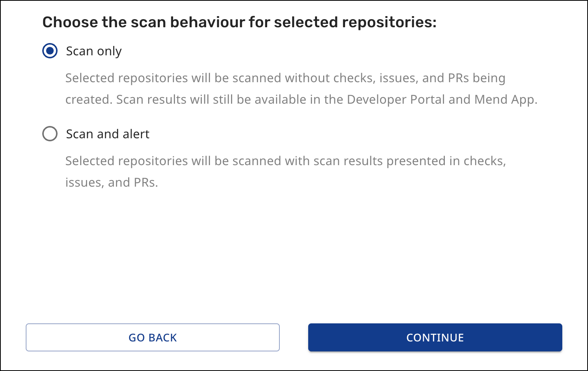Image resolution: width=588 pixels, height=371 pixels.
Task: Click the "Scan only" option label
Action: coord(94,51)
